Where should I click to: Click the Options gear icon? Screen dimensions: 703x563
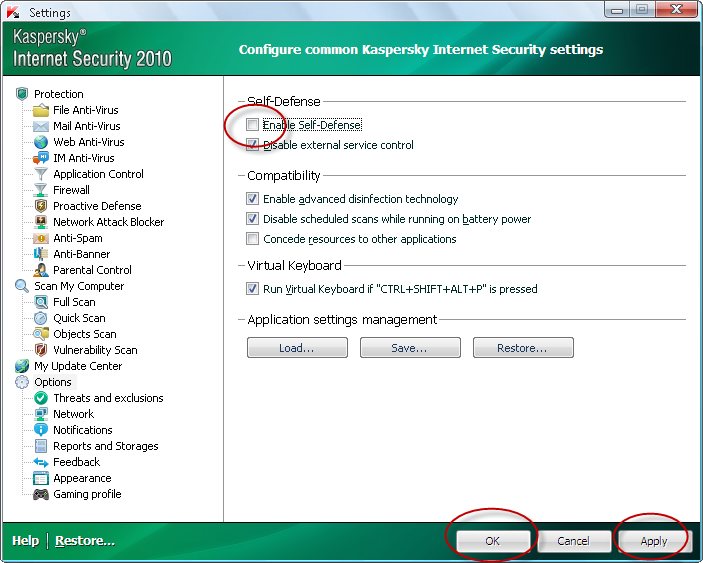pyautogui.click(x=22, y=382)
